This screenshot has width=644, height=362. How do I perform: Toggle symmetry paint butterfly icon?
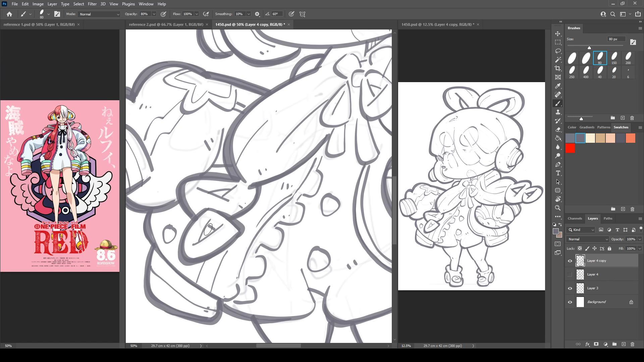point(302,14)
